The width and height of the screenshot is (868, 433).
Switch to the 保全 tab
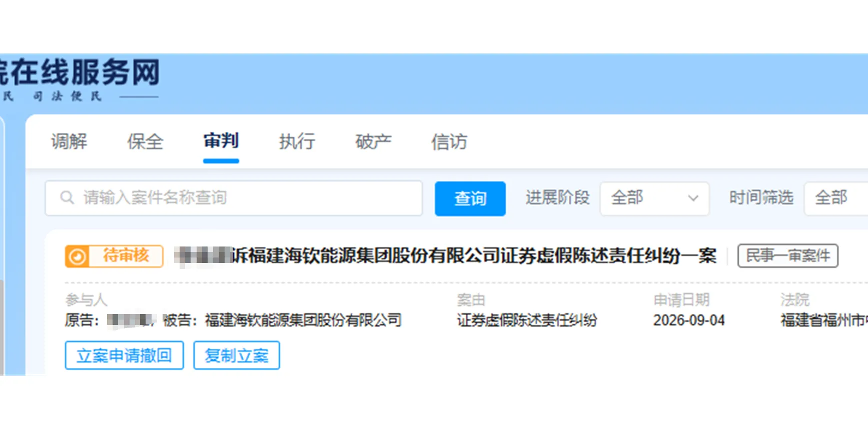[145, 141]
